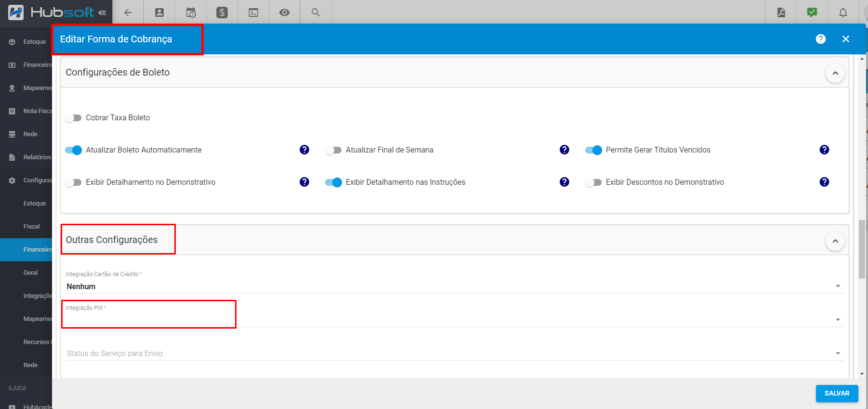Click the Rede server icon in sidebar
The width and height of the screenshot is (868, 409).
pyautogui.click(x=12, y=134)
